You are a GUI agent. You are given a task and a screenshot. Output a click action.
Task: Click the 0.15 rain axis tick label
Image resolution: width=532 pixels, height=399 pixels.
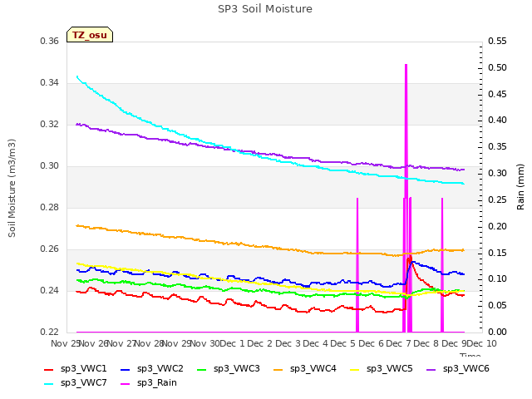497,253
